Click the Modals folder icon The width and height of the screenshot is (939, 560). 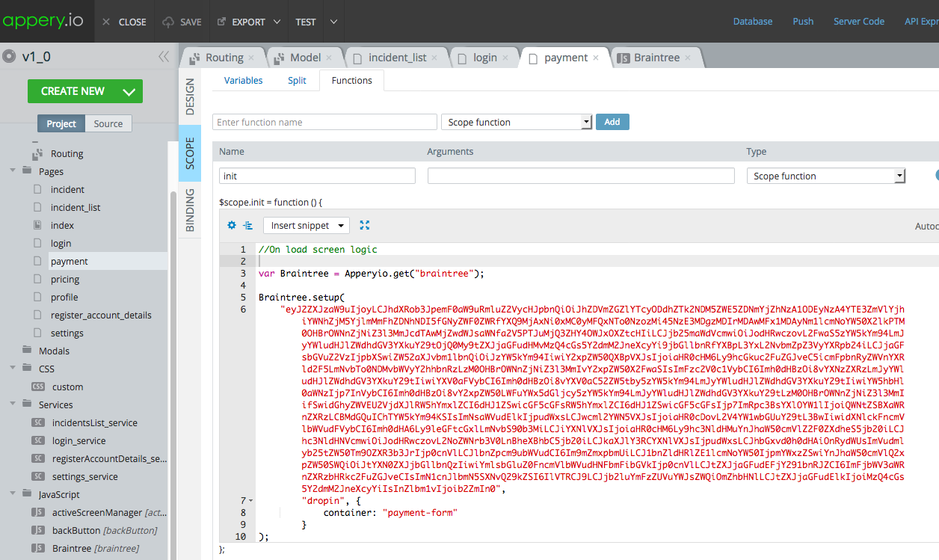(28, 351)
